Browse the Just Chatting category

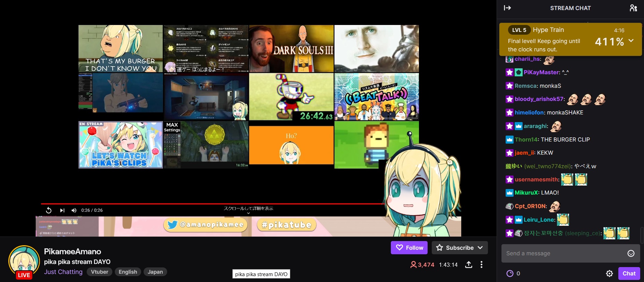pos(63,272)
